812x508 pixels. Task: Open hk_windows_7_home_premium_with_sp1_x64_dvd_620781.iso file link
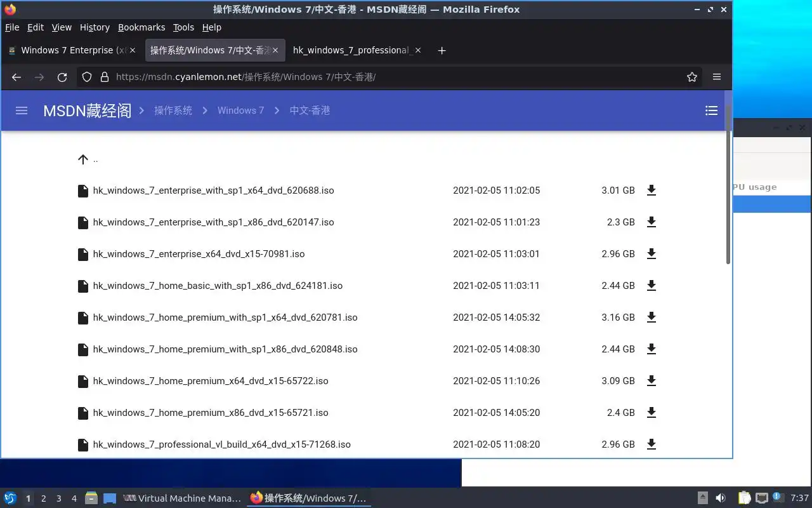coord(225,317)
